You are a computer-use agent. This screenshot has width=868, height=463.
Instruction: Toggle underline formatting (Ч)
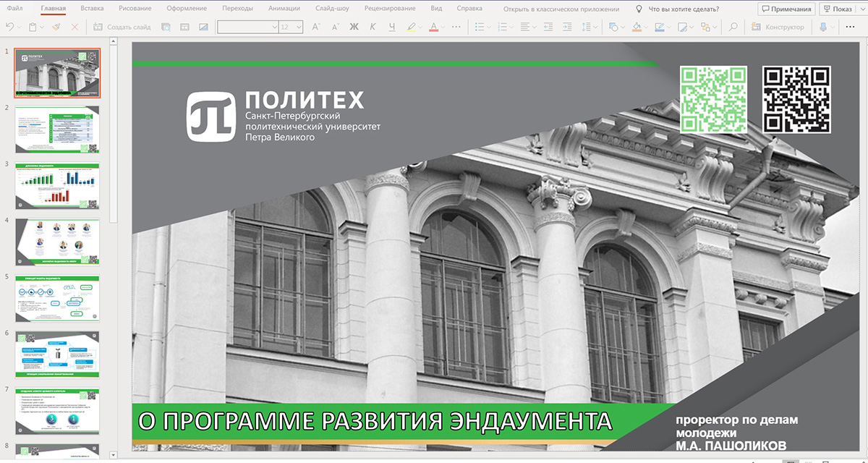pyautogui.click(x=391, y=27)
